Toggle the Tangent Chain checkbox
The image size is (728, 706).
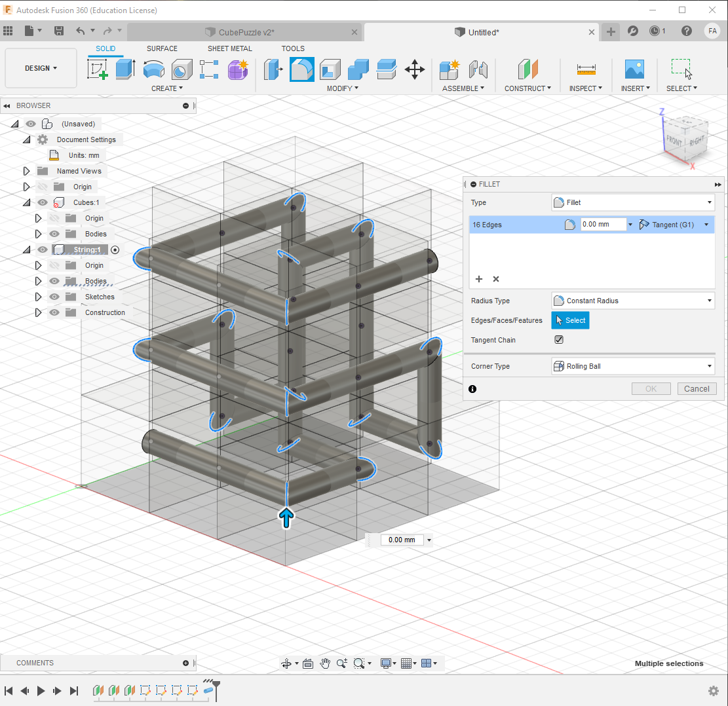pyautogui.click(x=558, y=339)
